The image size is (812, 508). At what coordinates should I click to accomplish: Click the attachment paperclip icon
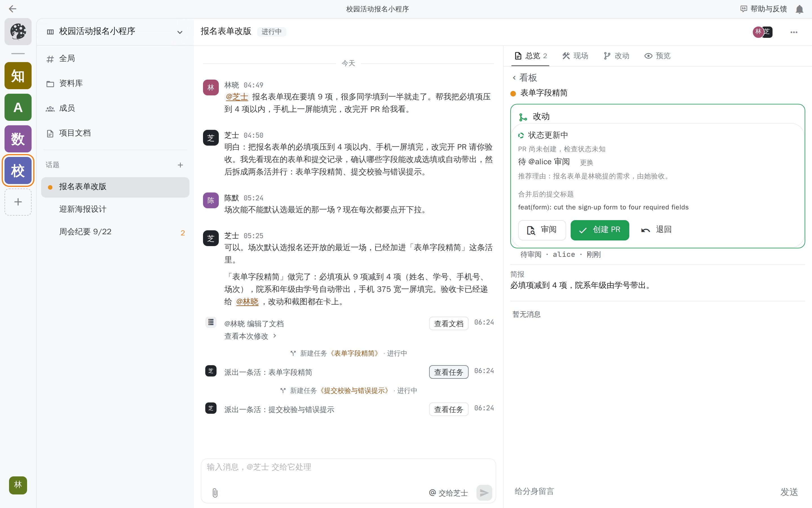tap(215, 493)
